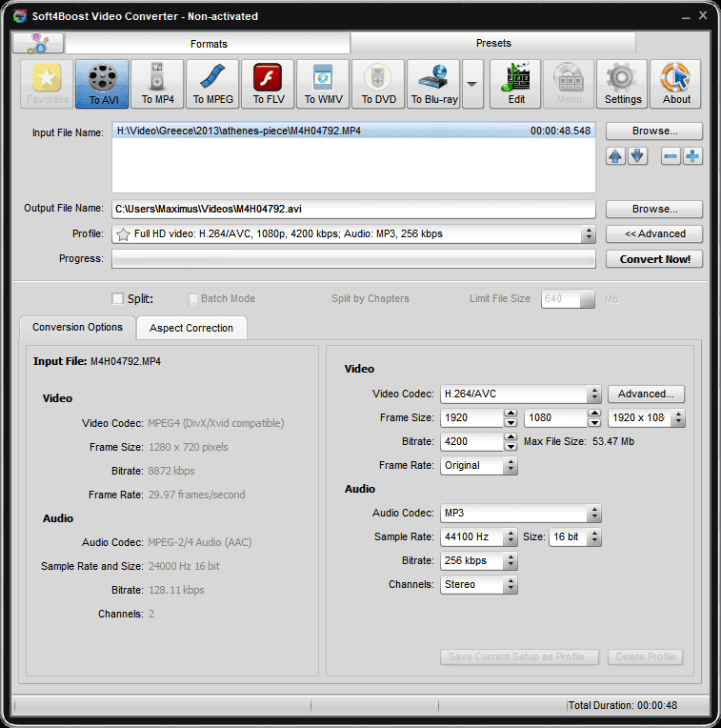Add file with the plus icon

coord(692,156)
